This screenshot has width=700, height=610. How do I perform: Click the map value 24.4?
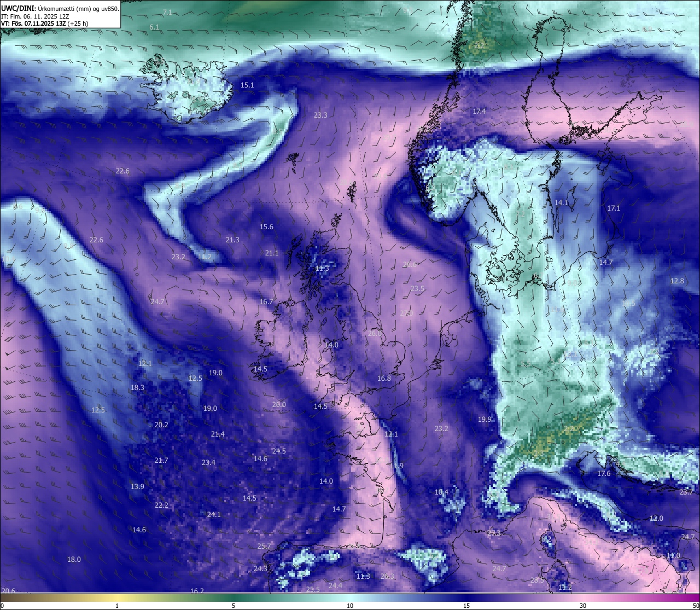click(335, 585)
